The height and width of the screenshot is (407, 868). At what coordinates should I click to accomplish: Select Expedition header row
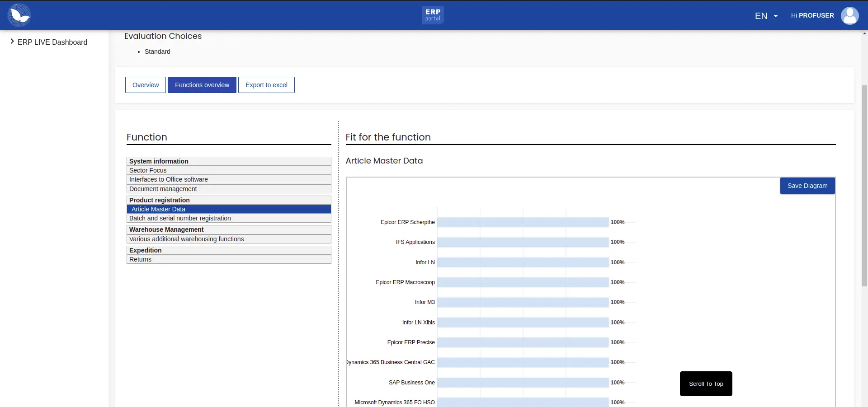pyautogui.click(x=229, y=250)
